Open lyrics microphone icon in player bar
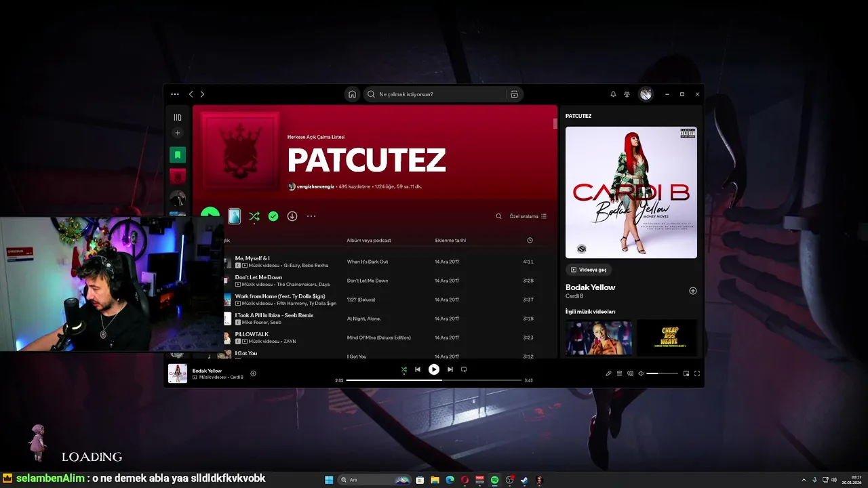Image resolution: width=868 pixels, height=488 pixels. pyautogui.click(x=608, y=373)
